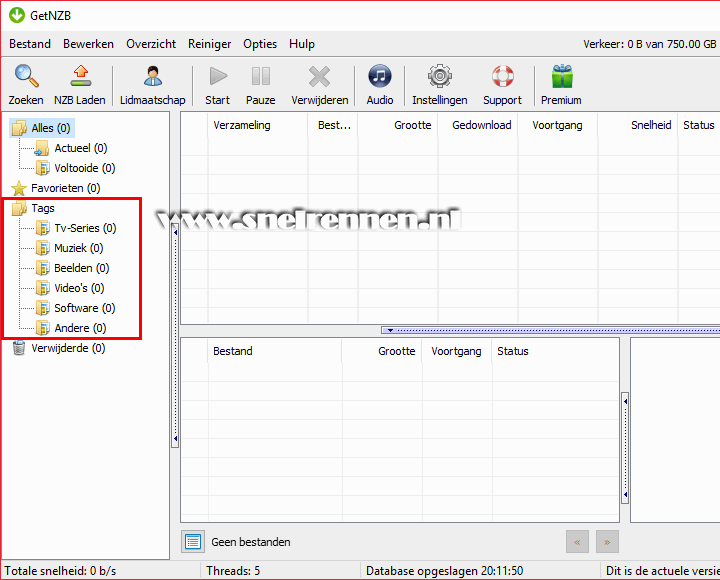Collapse the left sidebar splitter handle
Viewport: 720px width, 580px height.
click(x=175, y=336)
